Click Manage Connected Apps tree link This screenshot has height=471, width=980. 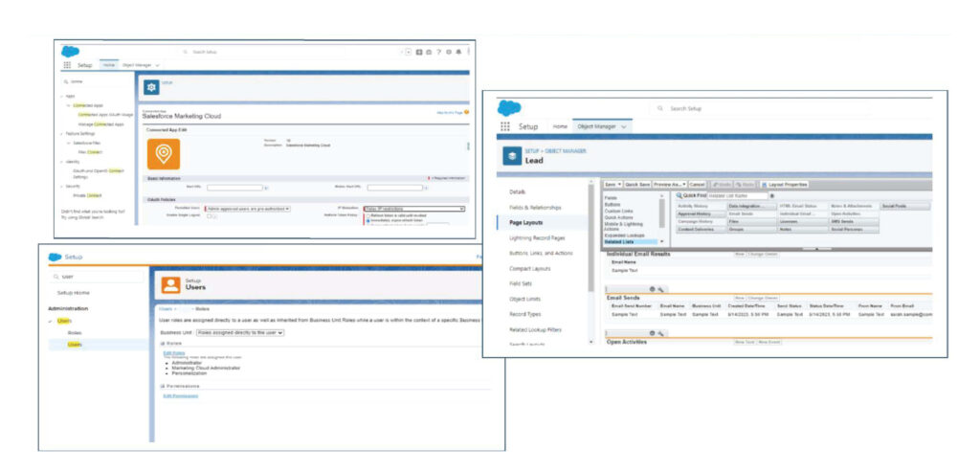101,124
